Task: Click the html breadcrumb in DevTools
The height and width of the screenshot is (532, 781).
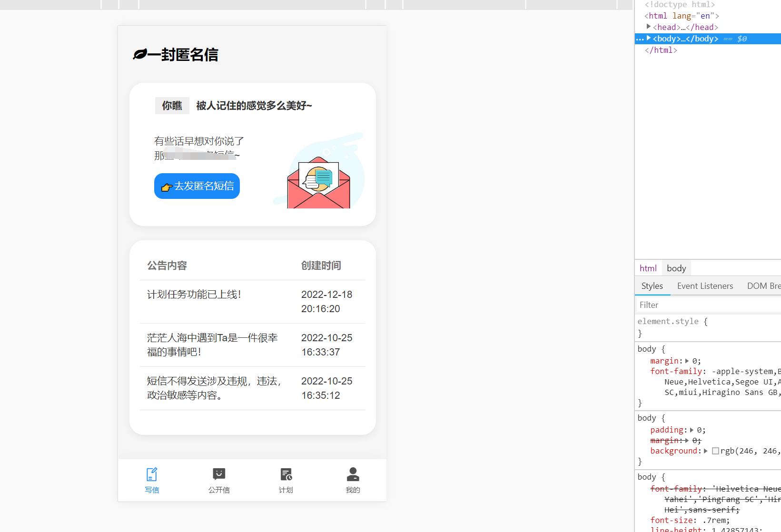Action: (x=648, y=268)
